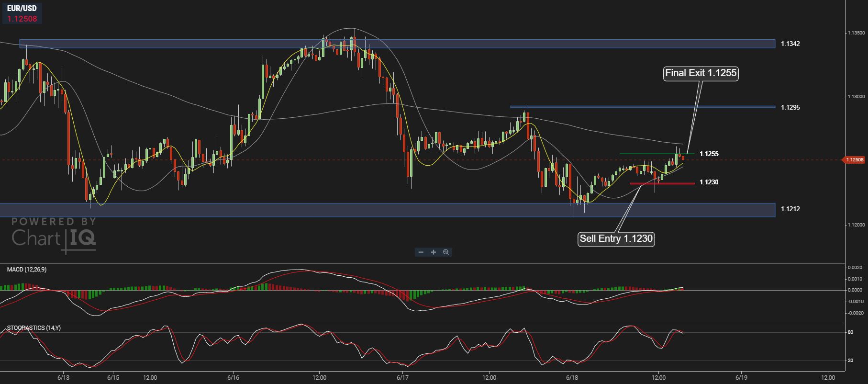Click the 6/19 date on time axis
The height and width of the screenshot is (384, 868).
pyautogui.click(x=741, y=377)
